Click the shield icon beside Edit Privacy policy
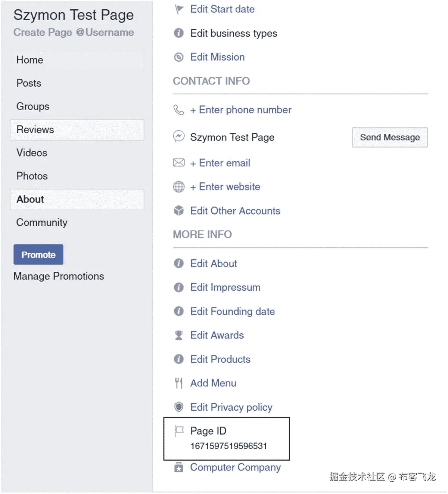 [179, 407]
